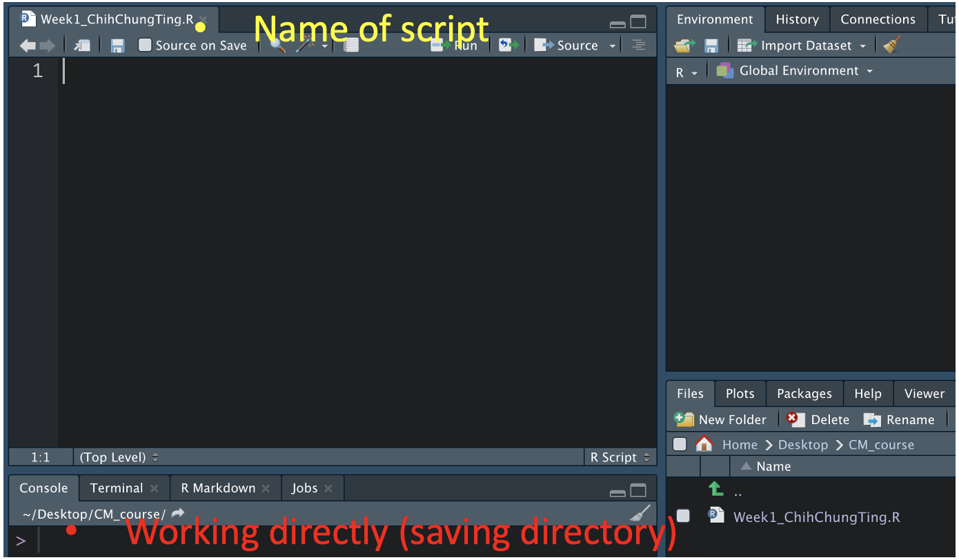Open the R Markdown tab
959x560 pixels.
coord(218,488)
